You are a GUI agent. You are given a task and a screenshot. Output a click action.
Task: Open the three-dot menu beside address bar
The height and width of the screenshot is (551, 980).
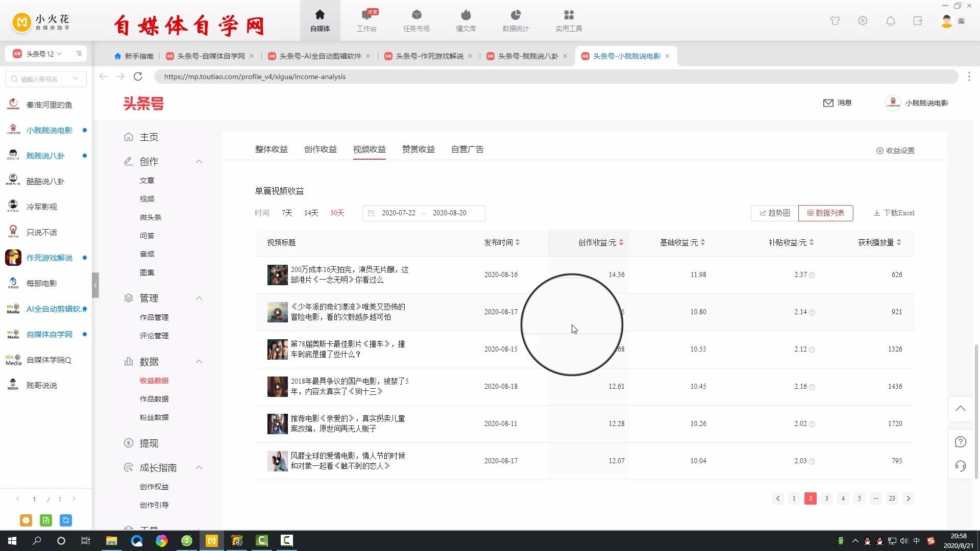969,77
